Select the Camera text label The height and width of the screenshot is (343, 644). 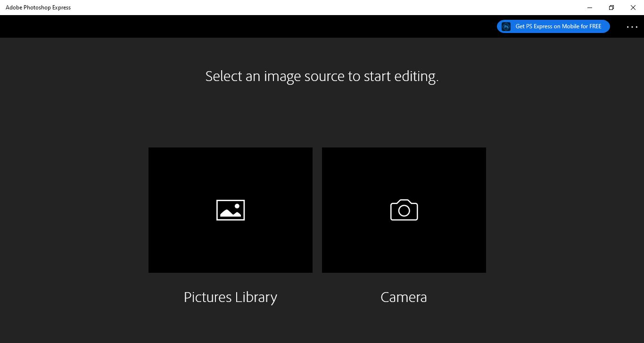point(404,297)
